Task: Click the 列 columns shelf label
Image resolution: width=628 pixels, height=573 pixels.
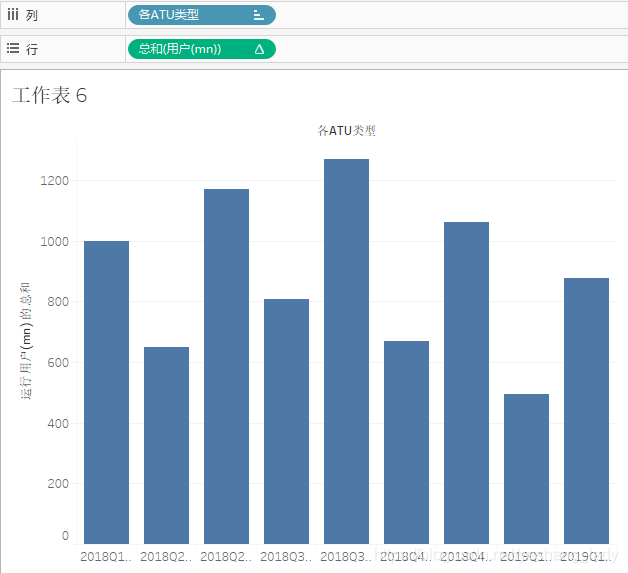Action: 32,16
